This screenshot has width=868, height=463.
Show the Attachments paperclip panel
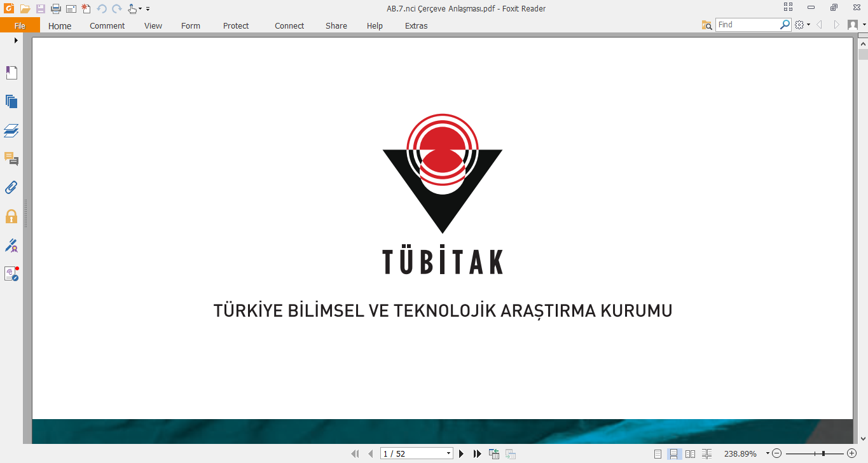[11, 187]
